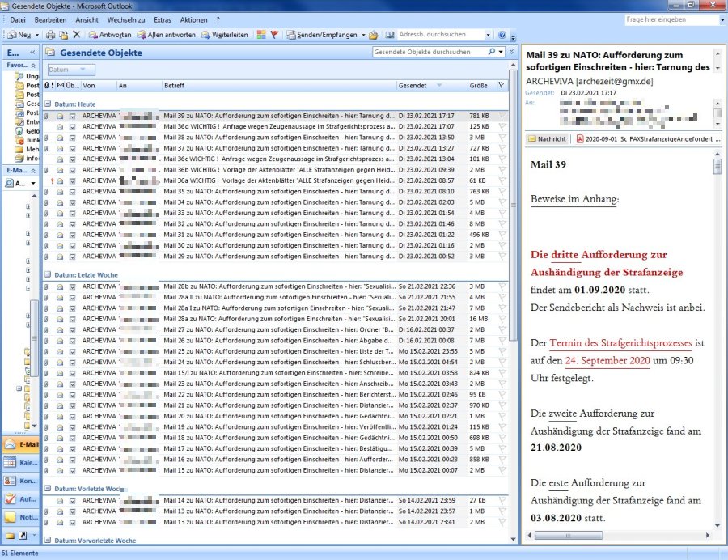
Task: Sort by the importance exclamation column header
Action: click(53, 86)
